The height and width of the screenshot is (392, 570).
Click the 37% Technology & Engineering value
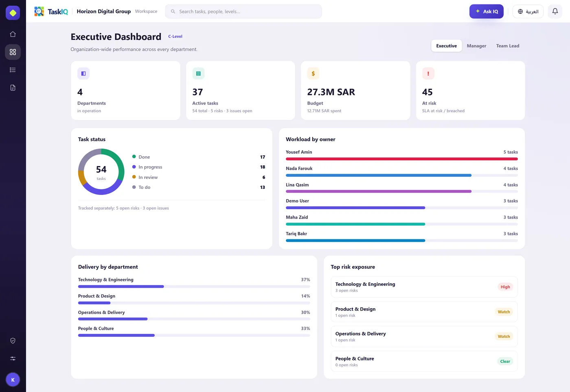point(305,280)
